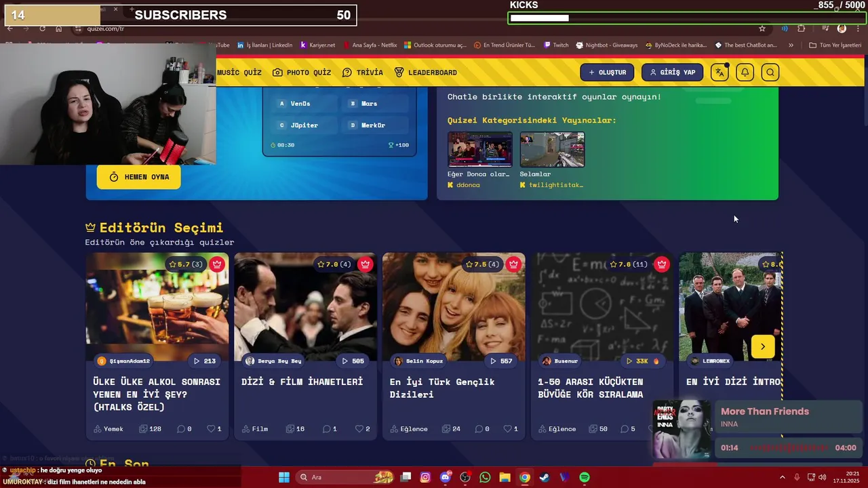Bookmark the page with star icon
Viewport: 868px width, 488px height.
pyautogui.click(x=762, y=28)
